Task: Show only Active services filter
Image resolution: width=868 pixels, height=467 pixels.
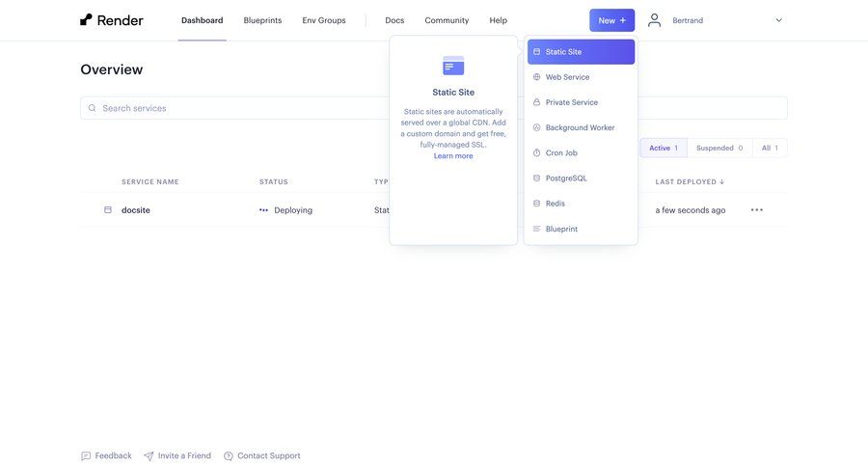Action: 663,148
